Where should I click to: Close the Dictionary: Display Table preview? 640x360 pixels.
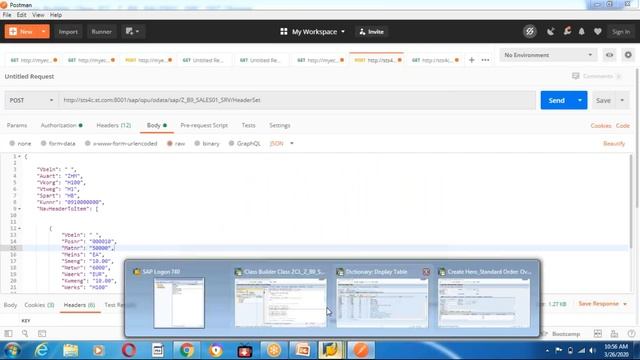pos(426,272)
